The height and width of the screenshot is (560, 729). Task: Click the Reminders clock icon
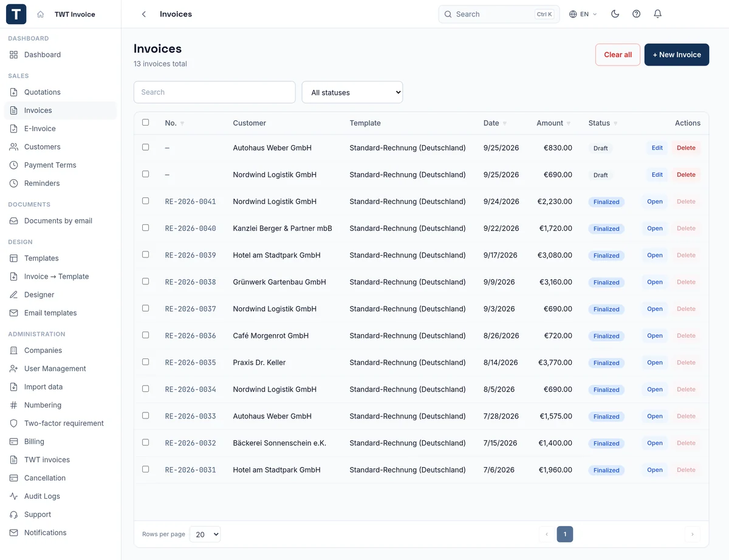click(x=14, y=183)
